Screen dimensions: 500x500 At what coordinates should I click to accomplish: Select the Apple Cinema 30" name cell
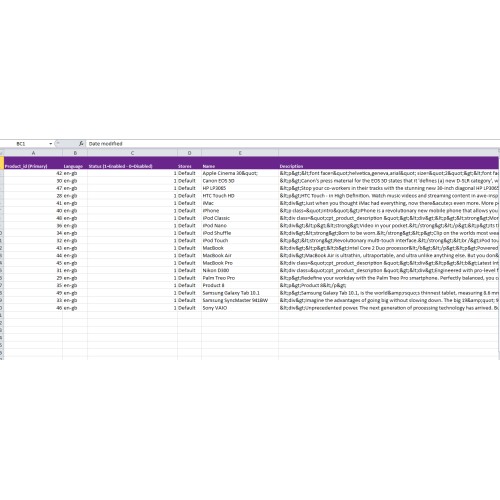tap(240, 173)
